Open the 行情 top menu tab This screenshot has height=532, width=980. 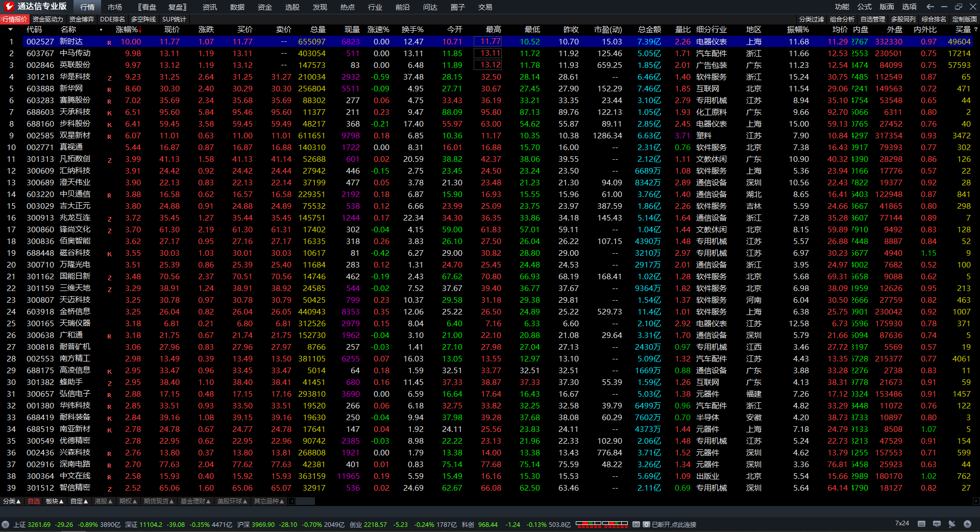[87, 7]
